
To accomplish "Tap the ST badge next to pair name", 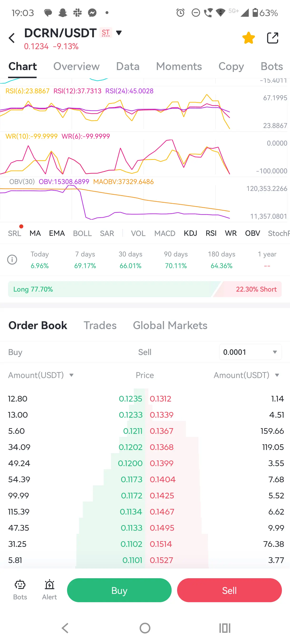I will click(106, 33).
